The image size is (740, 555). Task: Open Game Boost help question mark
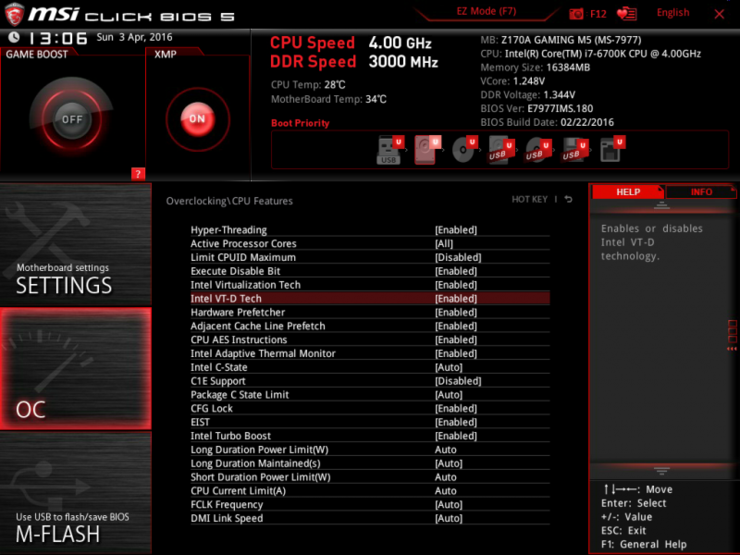(x=138, y=174)
